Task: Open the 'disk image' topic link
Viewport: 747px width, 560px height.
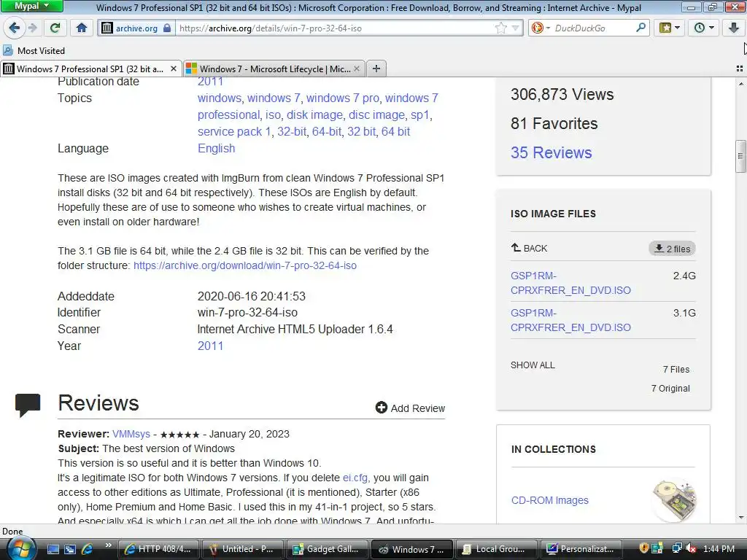Action: [314, 114]
